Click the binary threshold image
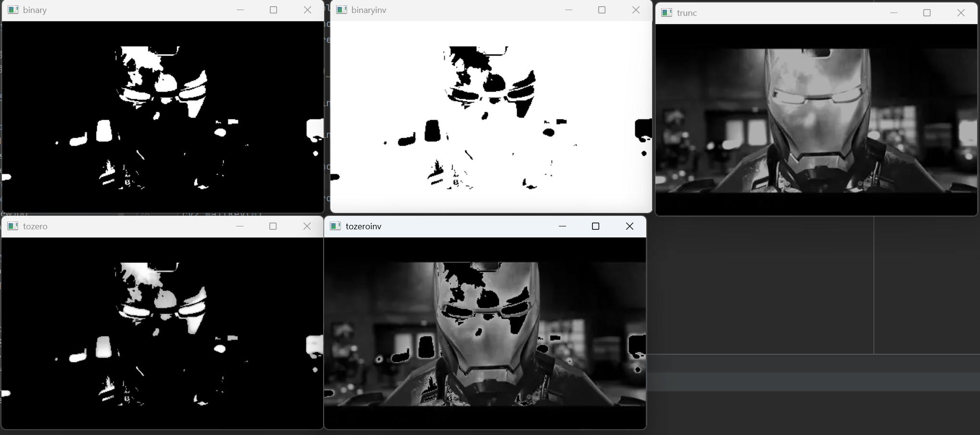 click(163, 117)
